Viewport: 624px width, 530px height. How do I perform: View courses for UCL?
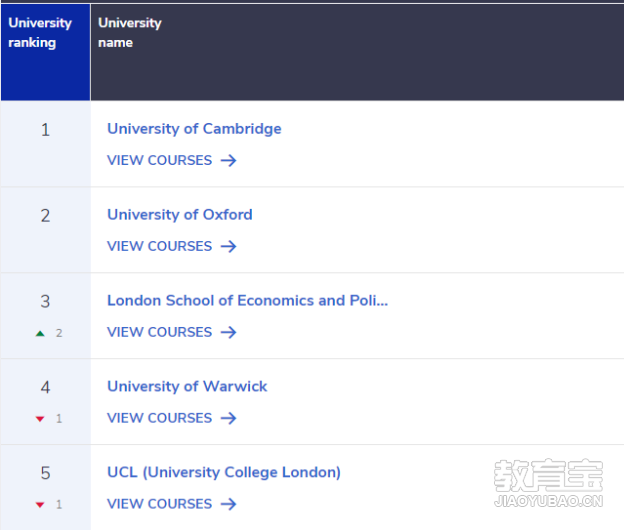tap(160, 504)
